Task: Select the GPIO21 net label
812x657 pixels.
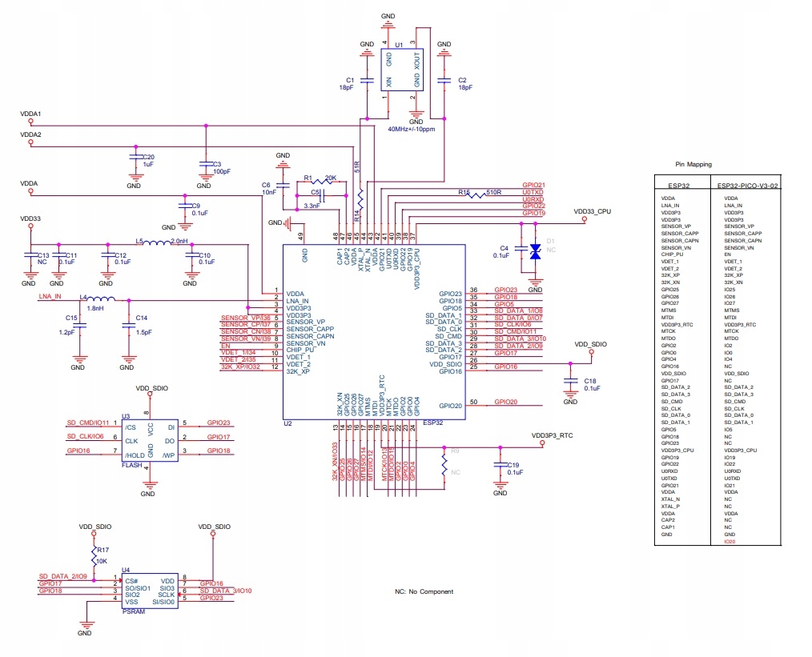Action: pos(533,185)
